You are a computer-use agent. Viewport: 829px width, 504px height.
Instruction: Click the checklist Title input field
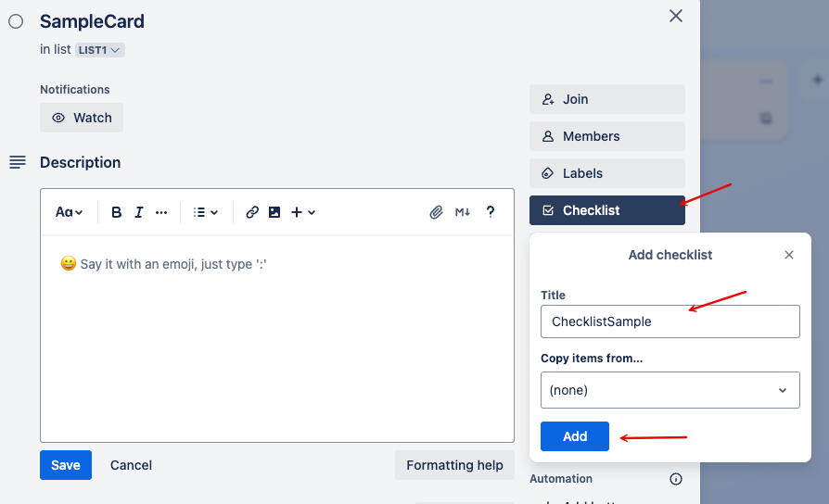pos(670,321)
